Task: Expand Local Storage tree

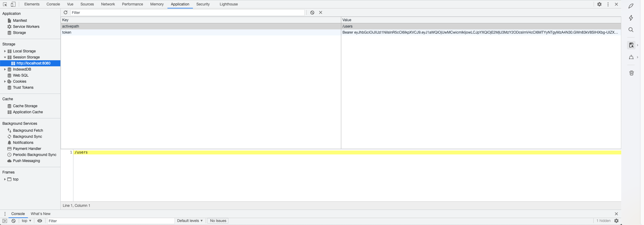Action: (5, 51)
